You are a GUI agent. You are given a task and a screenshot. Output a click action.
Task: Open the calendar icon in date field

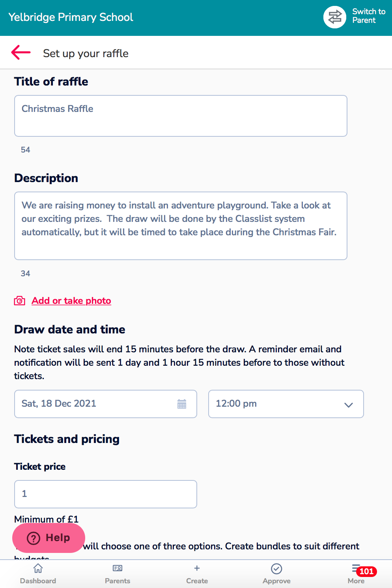[x=182, y=404]
